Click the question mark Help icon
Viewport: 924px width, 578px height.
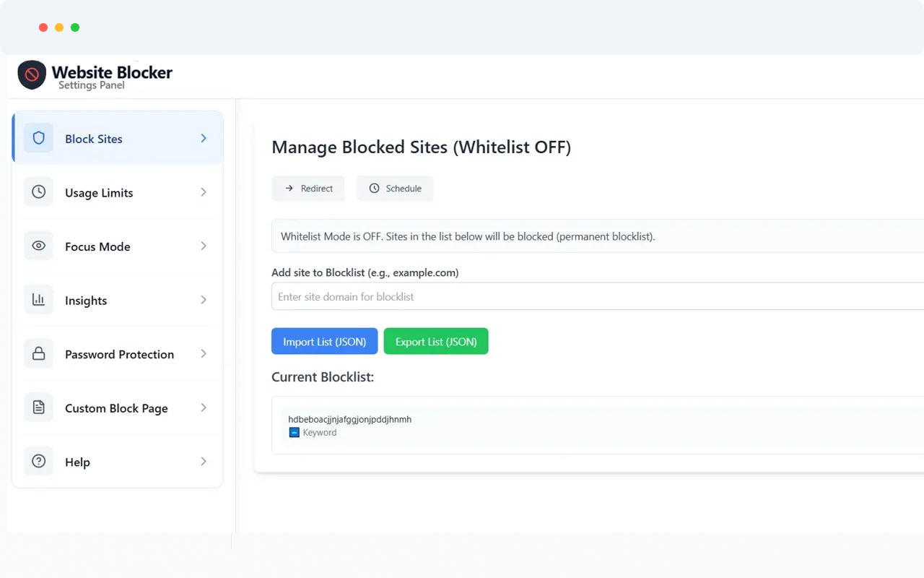39,462
